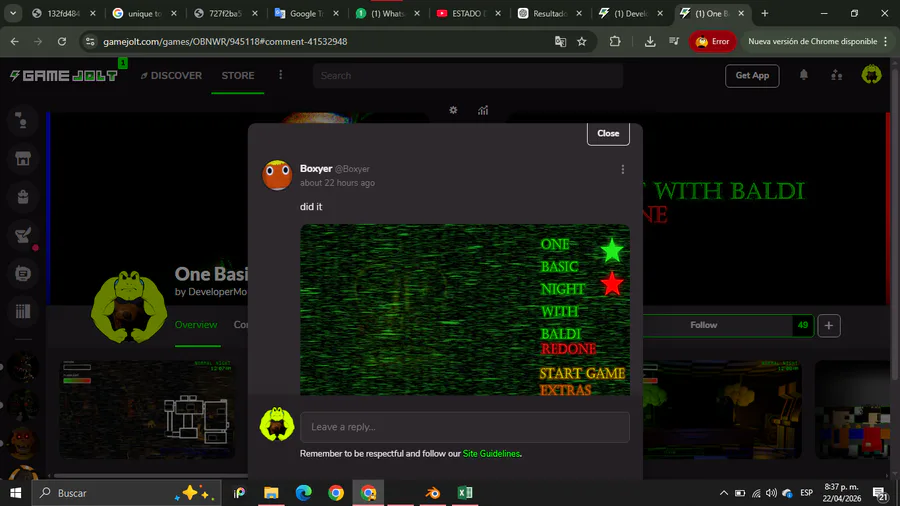Viewport: 900px width, 506px height.
Task: Switch to the Resultado browser tab
Action: [549, 13]
